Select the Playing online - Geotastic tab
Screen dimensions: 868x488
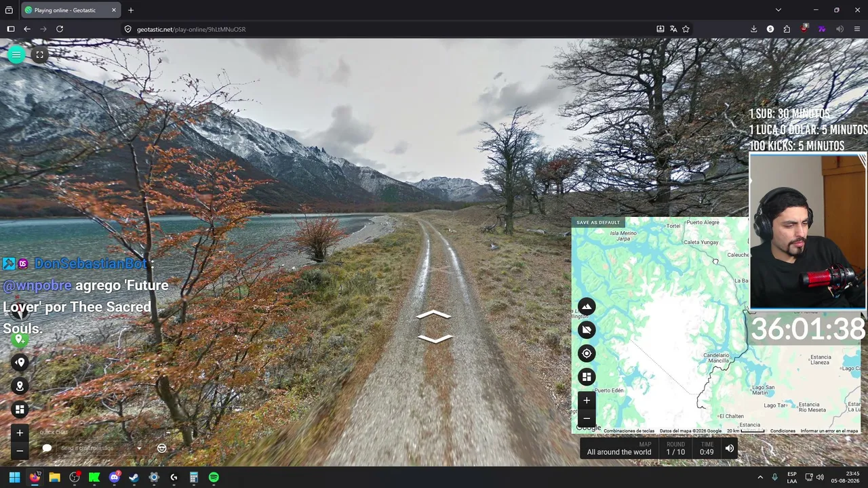71,10
